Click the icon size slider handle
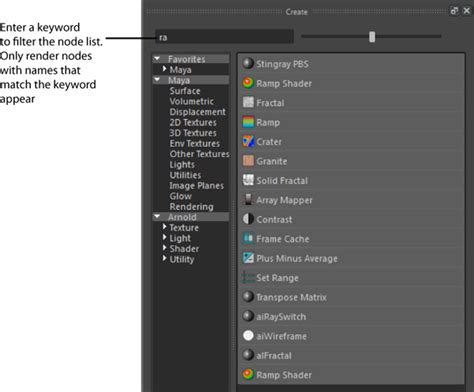 372,37
